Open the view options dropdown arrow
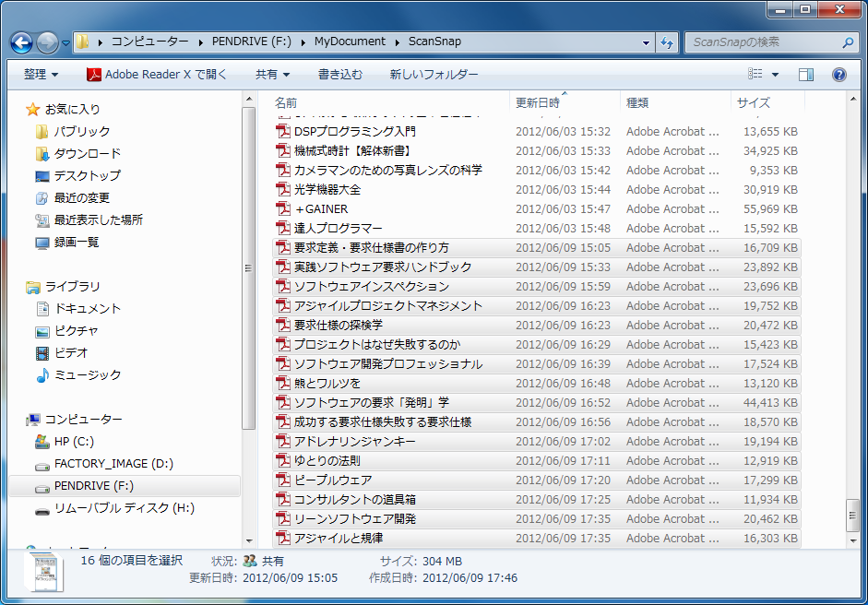This screenshot has height=605, width=868. click(775, 74)
